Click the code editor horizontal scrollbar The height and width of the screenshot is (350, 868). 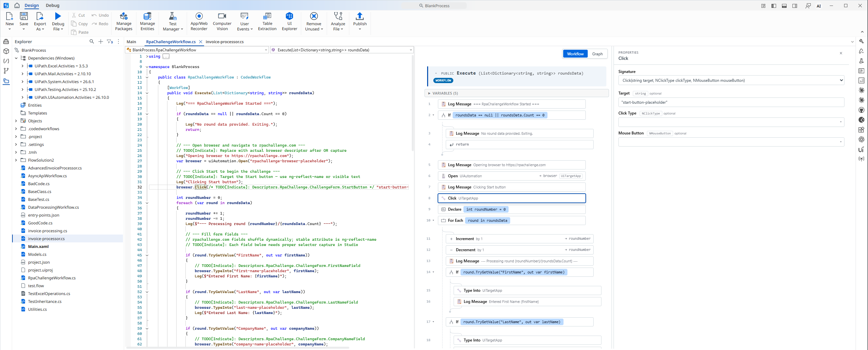click(237, 347)
